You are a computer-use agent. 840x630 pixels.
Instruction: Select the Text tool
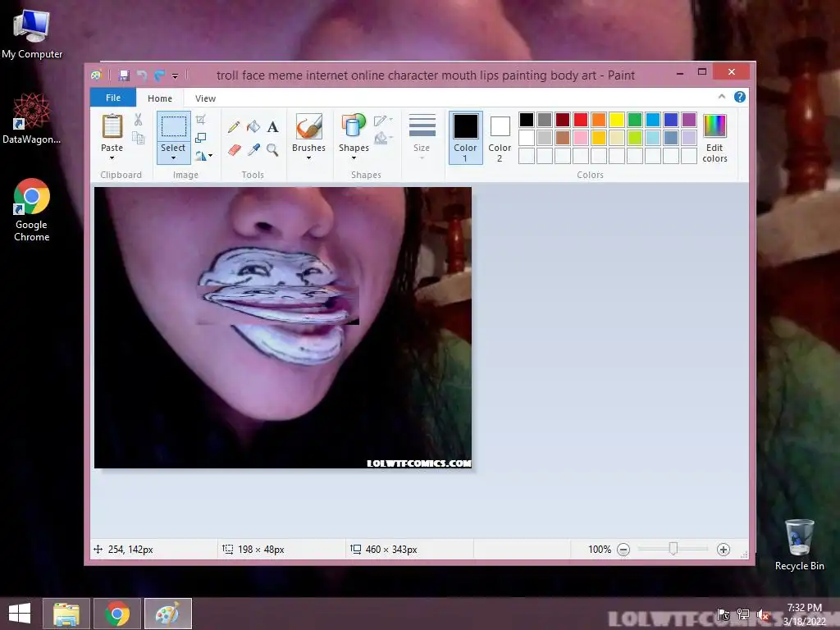tap(272, 127)
